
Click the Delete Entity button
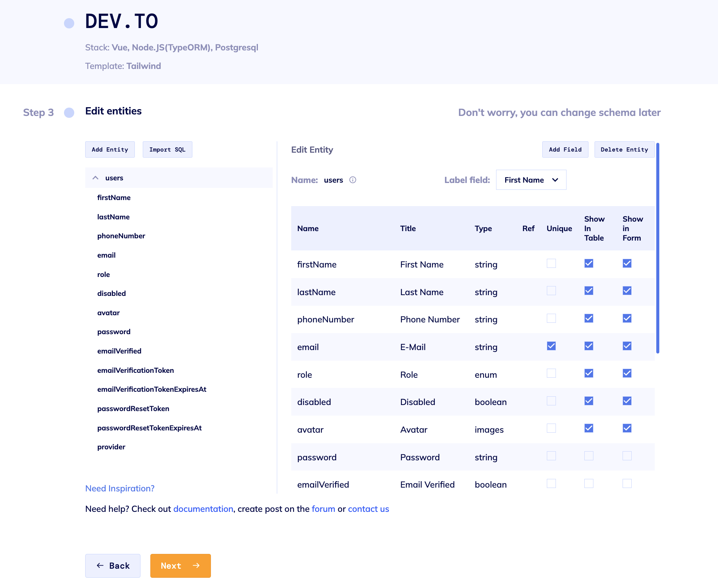click(x=624, y=150)
